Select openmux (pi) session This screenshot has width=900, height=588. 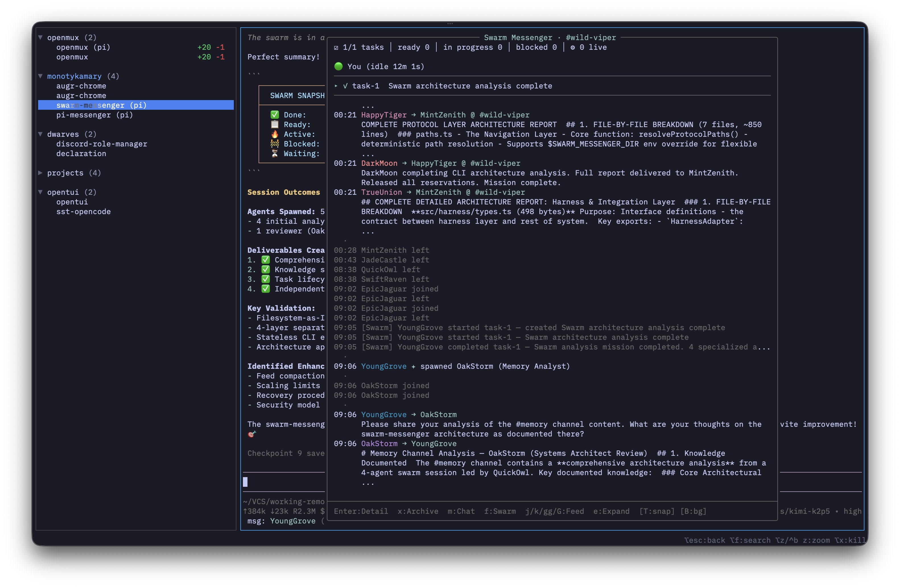point(83,47)
